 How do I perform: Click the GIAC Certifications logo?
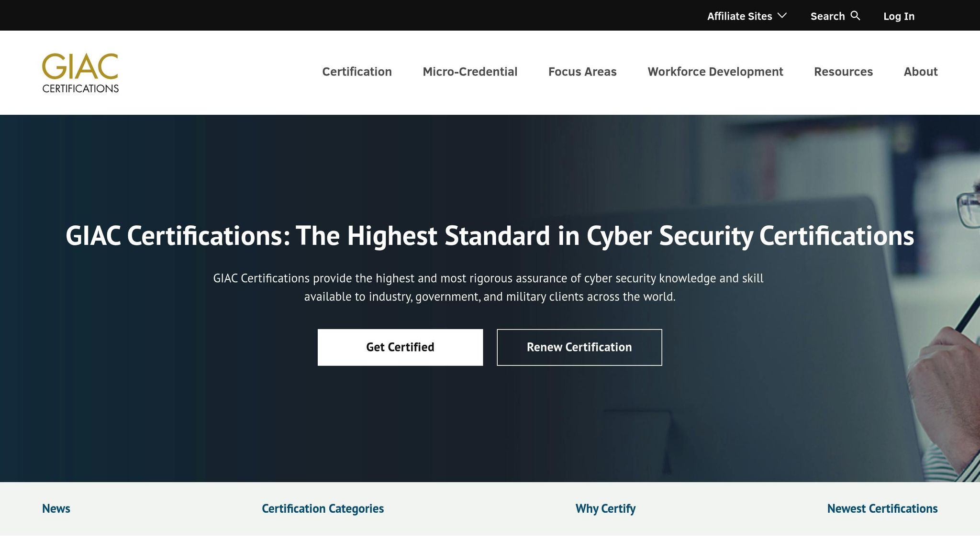pos(80,73)
